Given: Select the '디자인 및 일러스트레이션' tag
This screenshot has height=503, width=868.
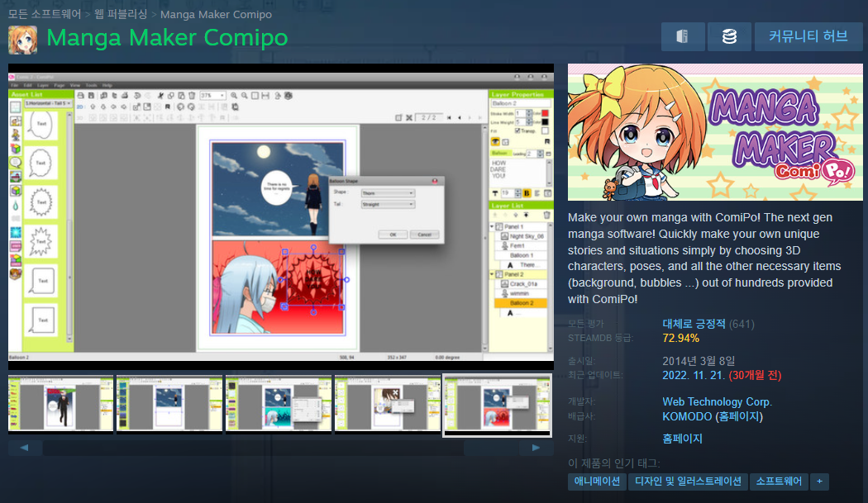Looking at the screenshot, I should tap(688, 482).
